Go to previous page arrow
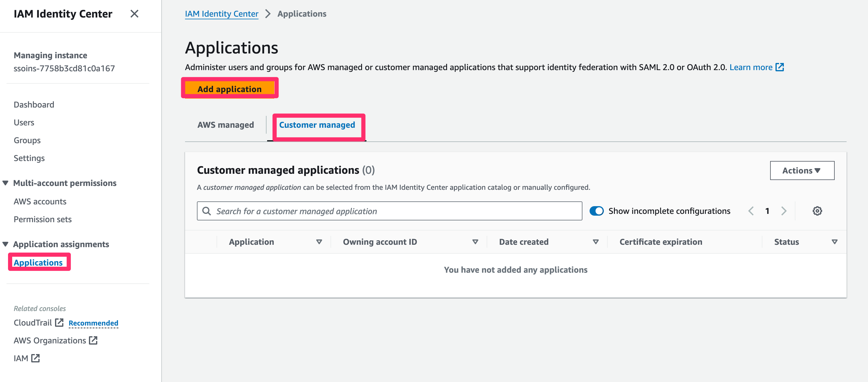This screenshot has width=868, height=382. [751, 211]
